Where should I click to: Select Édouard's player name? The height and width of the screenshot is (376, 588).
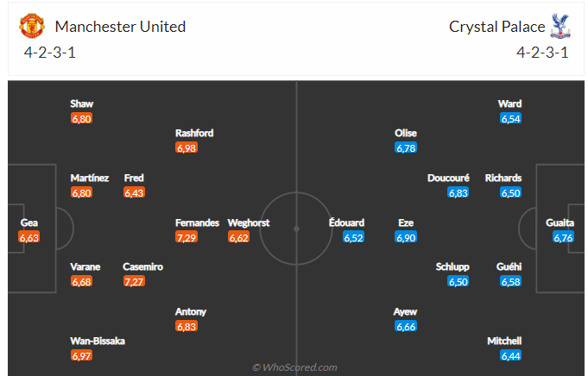(346, 222)
